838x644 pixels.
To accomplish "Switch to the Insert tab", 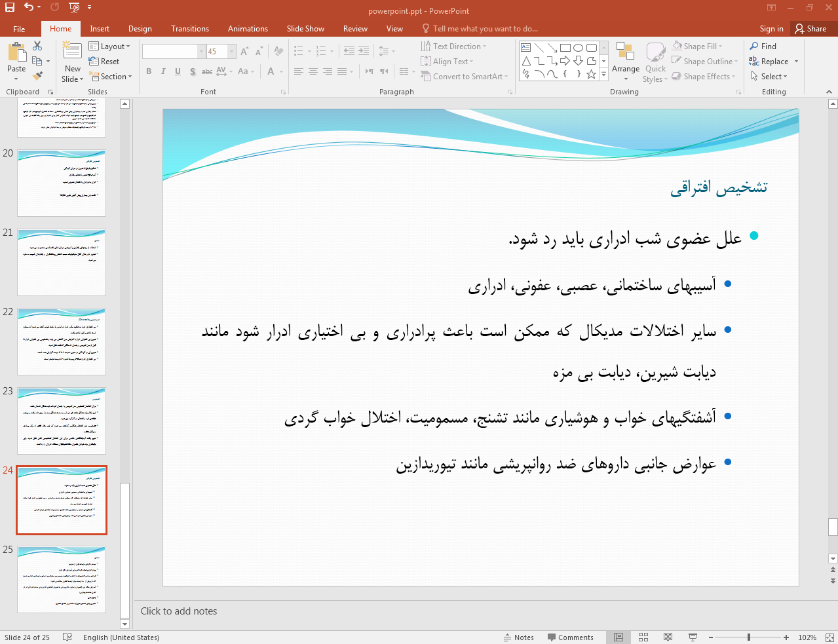I will [100, 29].
